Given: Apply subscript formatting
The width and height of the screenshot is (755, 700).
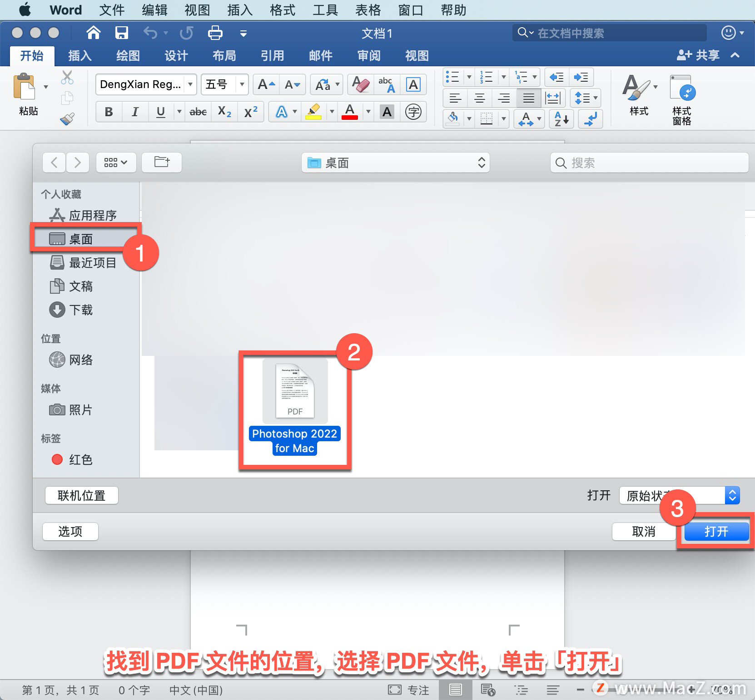Looking at the screenshot, I should pos(224,112).
